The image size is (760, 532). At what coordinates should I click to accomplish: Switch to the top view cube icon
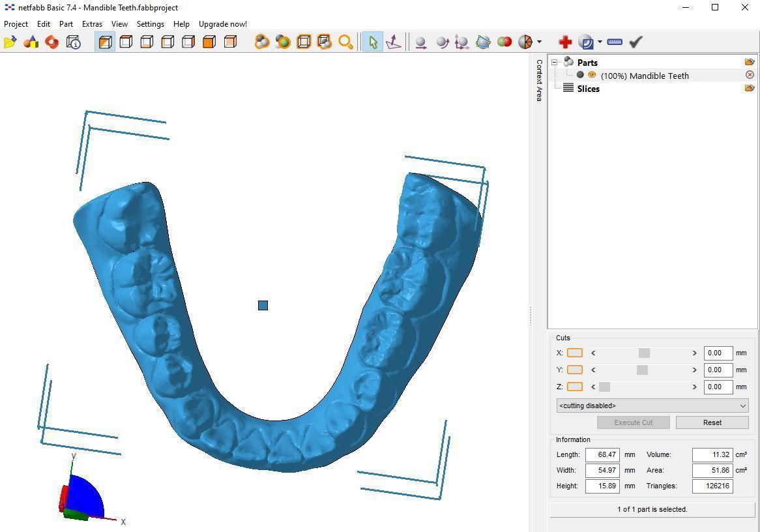[x=126, y=42]
